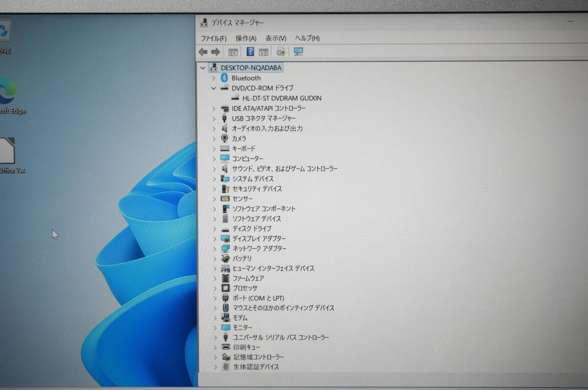Open Microsoft Edge desktop shortcut
The height and width of the screenshot is (390, 588).
(x=8, y=96)
